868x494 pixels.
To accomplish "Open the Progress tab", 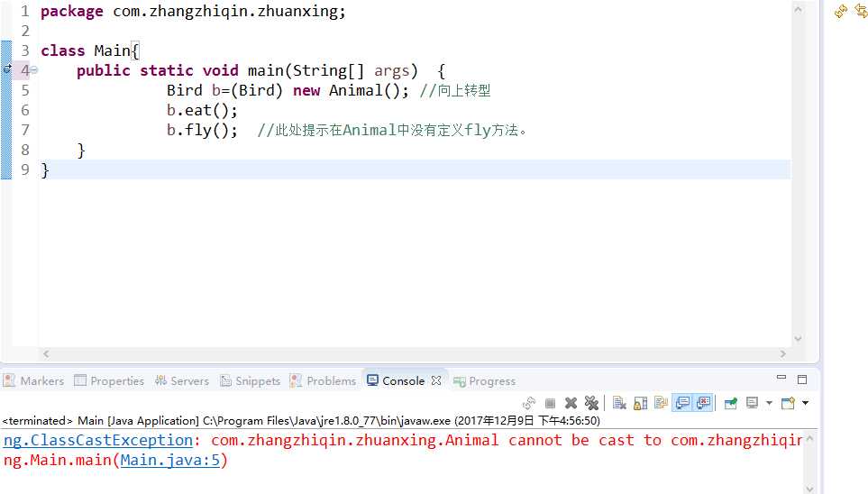I will 484,381.
